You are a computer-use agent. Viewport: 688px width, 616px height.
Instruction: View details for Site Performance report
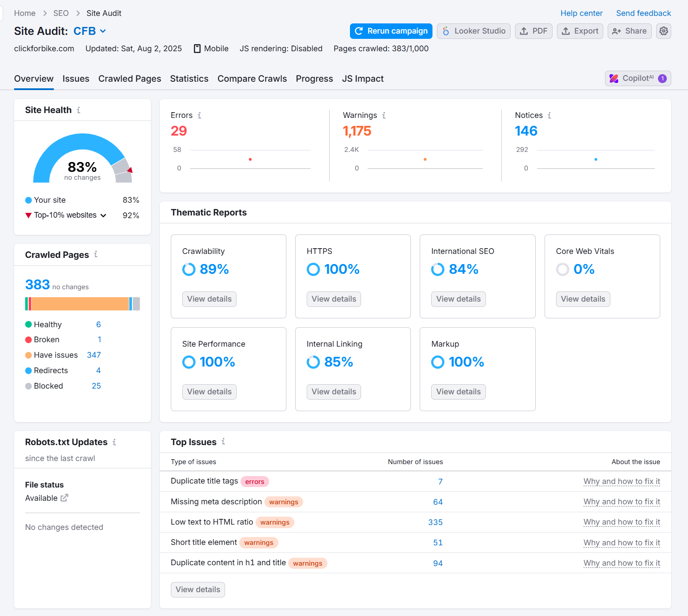[209, 392]
